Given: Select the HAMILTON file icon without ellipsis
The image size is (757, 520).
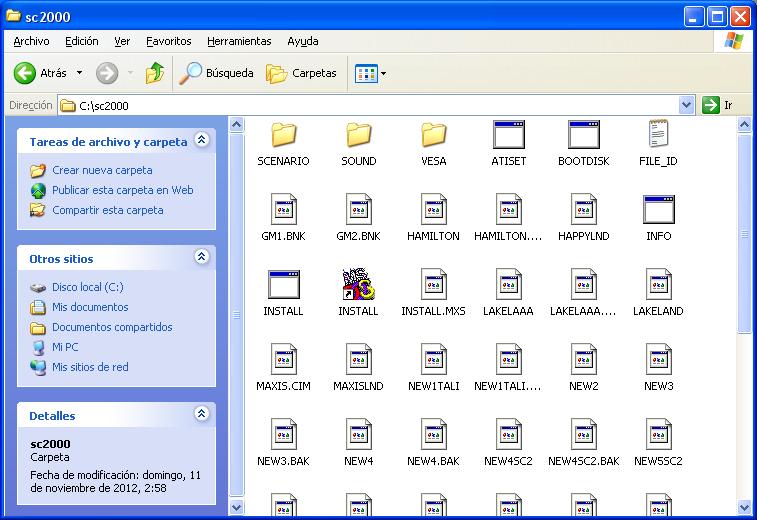Looking at the screenshot, I should pos(434,209).
